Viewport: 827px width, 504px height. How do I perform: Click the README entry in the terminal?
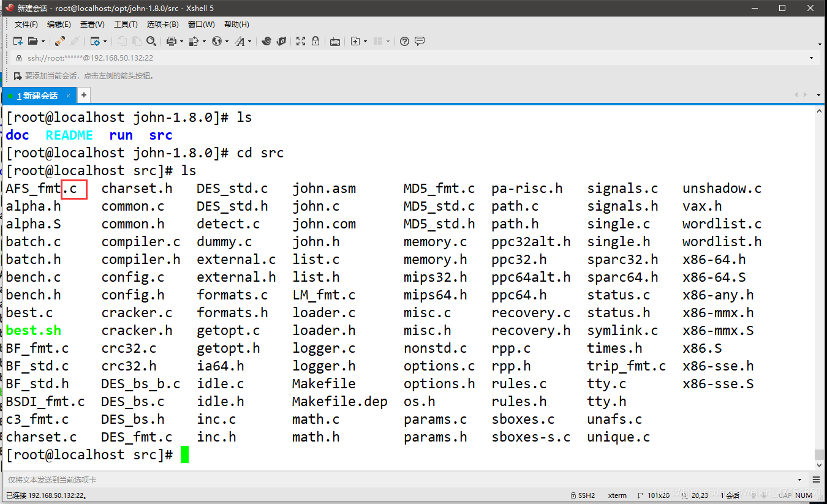coord(69,135)
